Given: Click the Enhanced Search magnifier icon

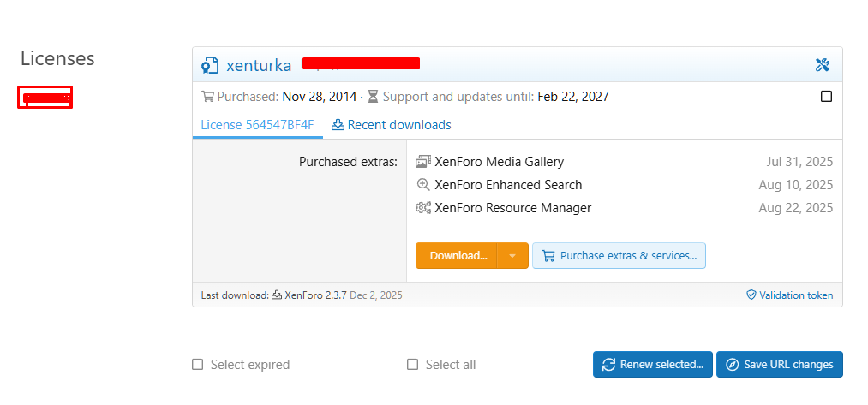Looking at the screenshot, I should [x=423, y=185].
